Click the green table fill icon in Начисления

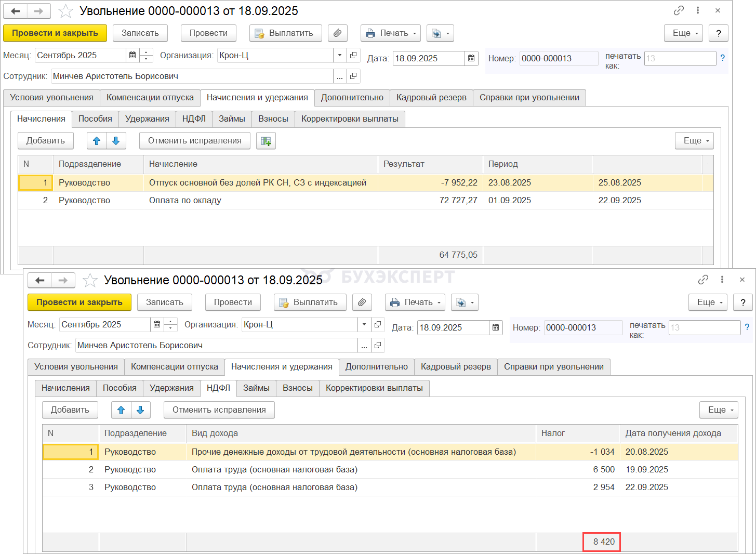pos(266,141)
